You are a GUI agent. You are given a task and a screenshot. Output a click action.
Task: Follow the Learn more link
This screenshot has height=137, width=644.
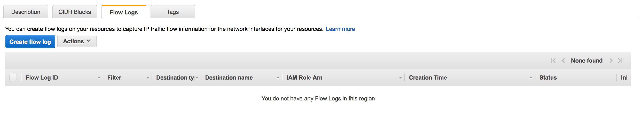pos(340,29)
